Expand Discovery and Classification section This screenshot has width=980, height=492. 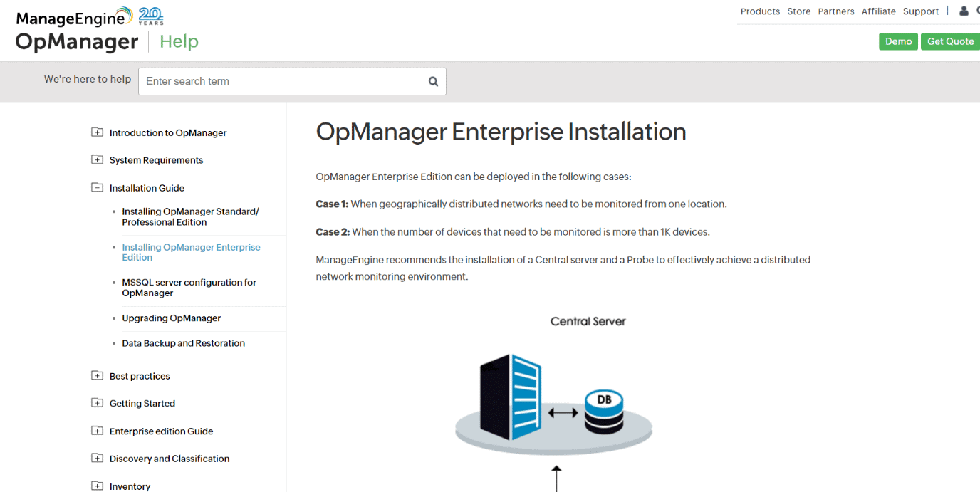click(97, 459)
